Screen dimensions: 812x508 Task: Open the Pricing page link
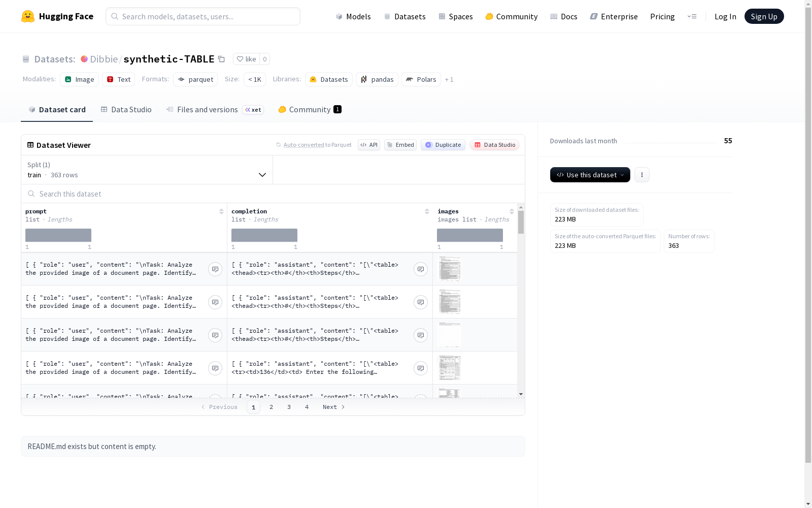click(662, 16)
